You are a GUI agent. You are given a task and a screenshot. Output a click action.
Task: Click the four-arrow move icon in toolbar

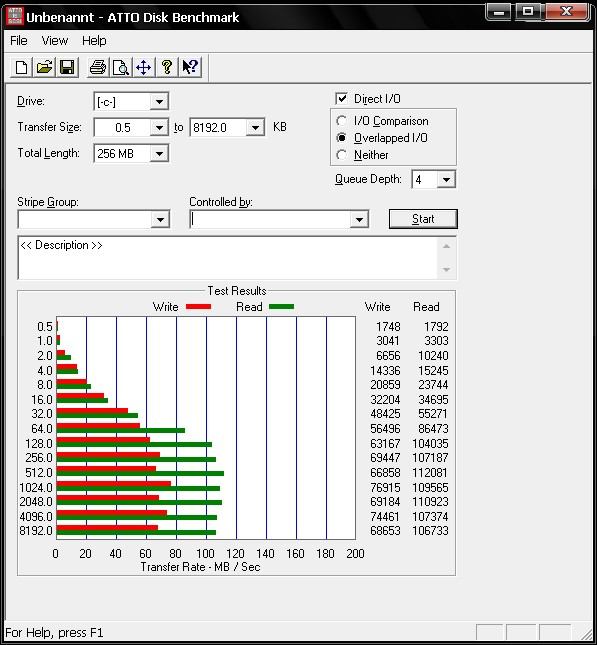pyautogui.click(x=144, y=67)
